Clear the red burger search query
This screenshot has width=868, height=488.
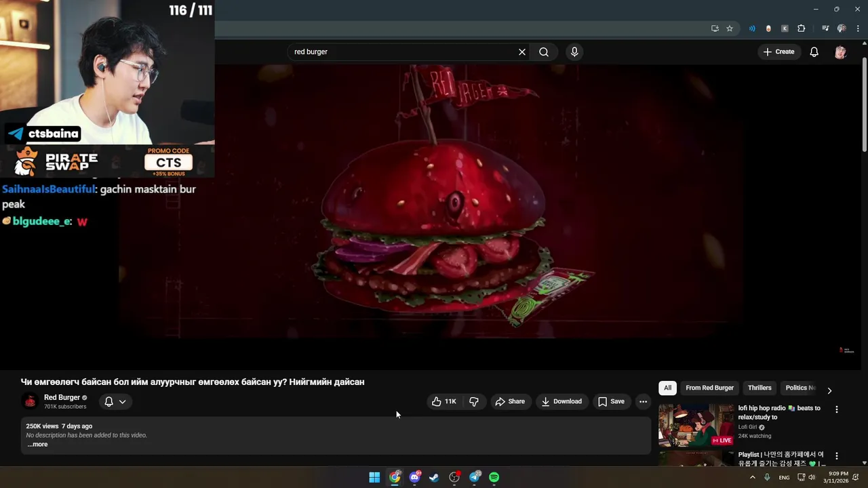coord(522,52)
